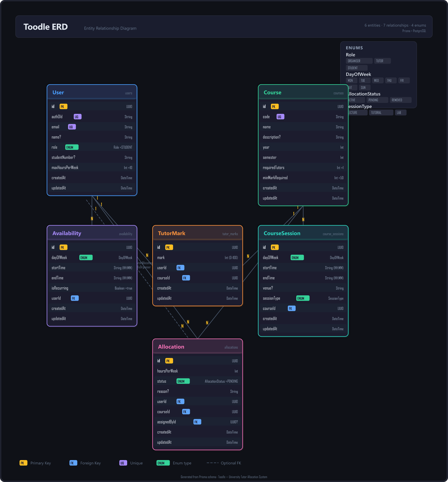
Task: Click the 'hoursPerWeek' field in Allocation
Action: (x=167, y=371)
